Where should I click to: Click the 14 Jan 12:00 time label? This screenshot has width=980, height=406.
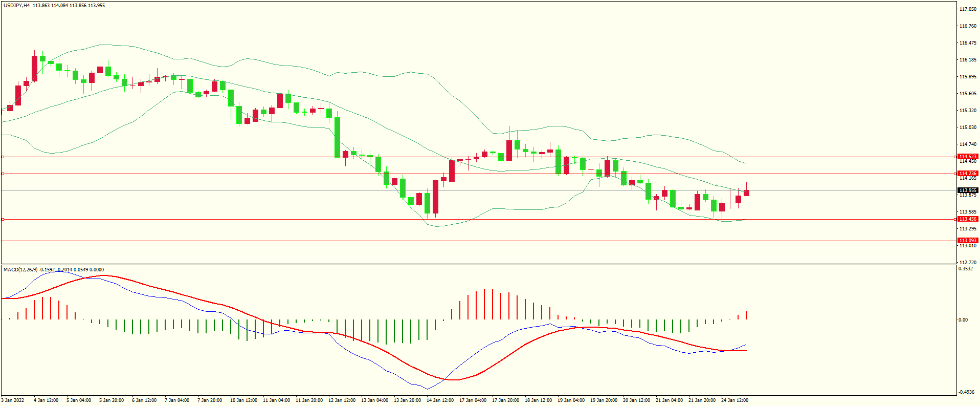tap(440, 400)
